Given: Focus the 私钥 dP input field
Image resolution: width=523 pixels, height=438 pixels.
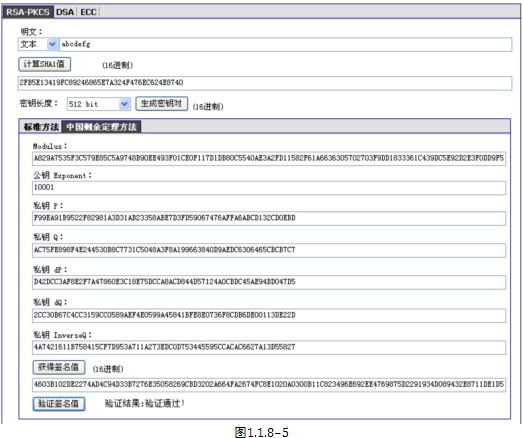Looking at the screenshot, I should [269, 282].
